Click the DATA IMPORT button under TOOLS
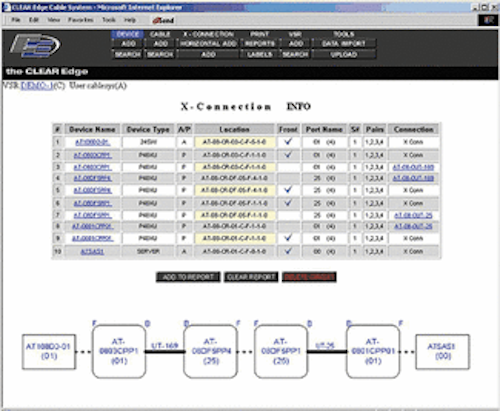500x411 pixels. coord(344,44)
